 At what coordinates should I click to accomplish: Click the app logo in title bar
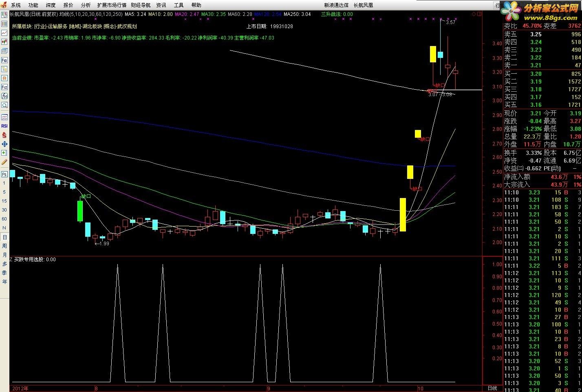(x=4, y=5)
